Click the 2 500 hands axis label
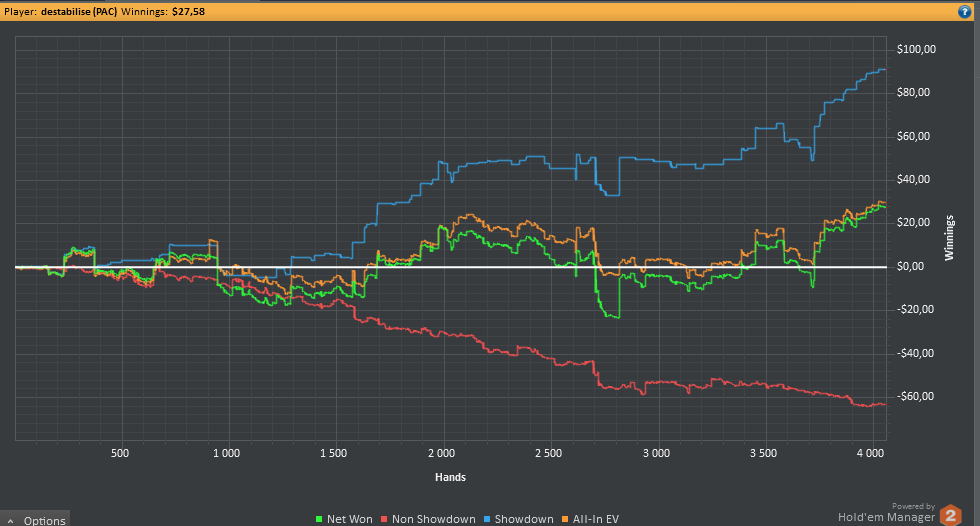This screenshot has width=980, height=526. tap(548, 454)
